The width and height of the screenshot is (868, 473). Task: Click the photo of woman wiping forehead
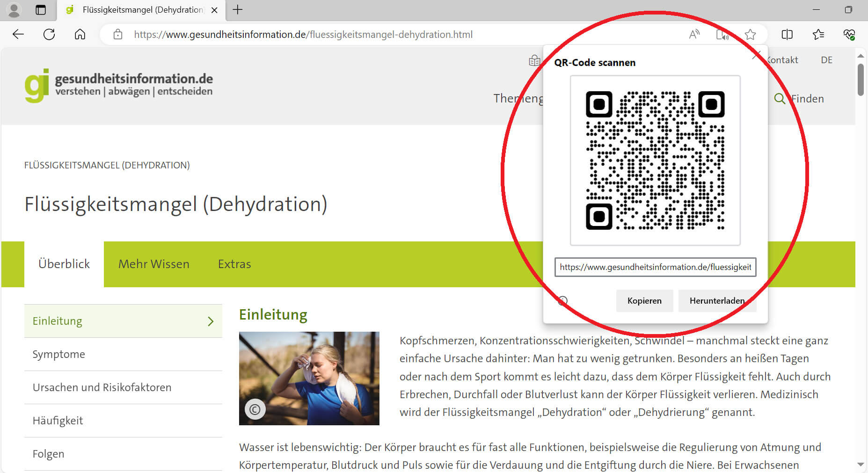click(309, 378)
